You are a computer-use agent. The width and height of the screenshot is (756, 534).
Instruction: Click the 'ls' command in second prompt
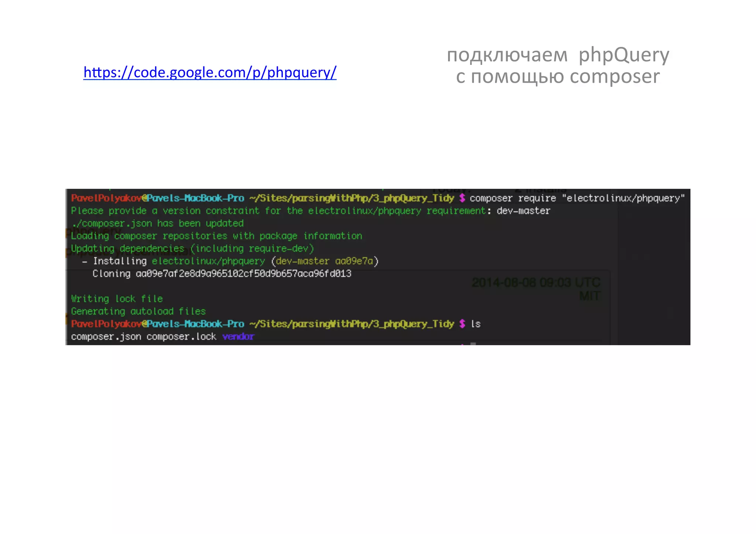click(475, 324)
